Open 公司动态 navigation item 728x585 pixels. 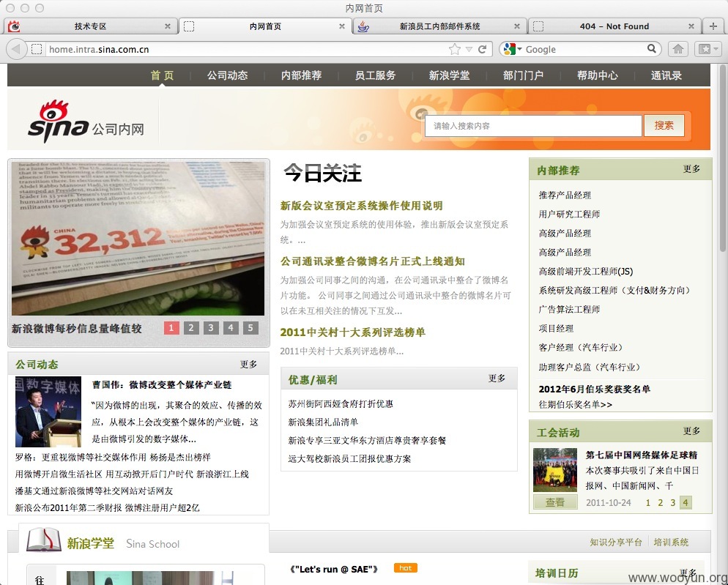pos(228,75)
